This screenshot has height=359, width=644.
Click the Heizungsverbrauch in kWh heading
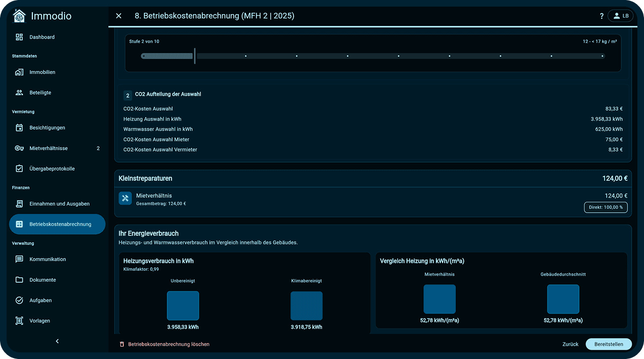pos(158,261)
